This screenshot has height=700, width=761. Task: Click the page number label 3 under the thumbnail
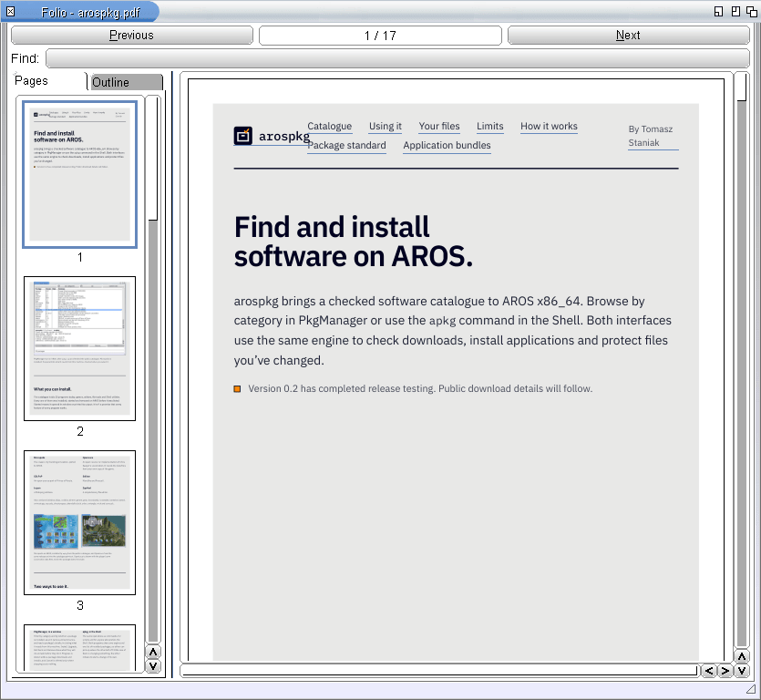(x=80, y=605)
